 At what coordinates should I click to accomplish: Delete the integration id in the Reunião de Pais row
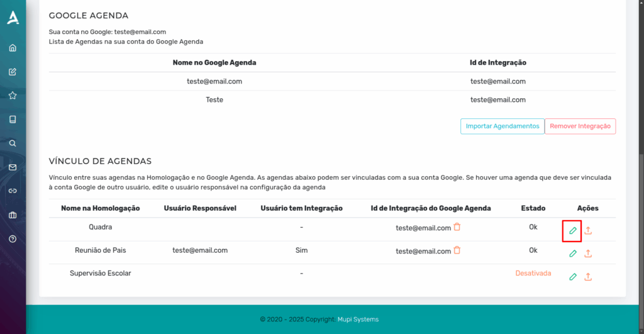457,250
